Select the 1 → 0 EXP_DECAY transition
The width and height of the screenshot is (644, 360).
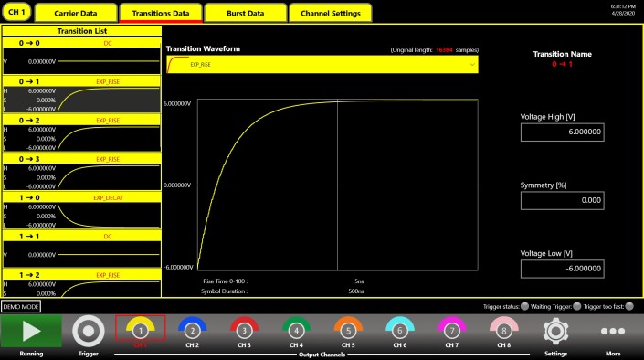[x=81, y=210]
